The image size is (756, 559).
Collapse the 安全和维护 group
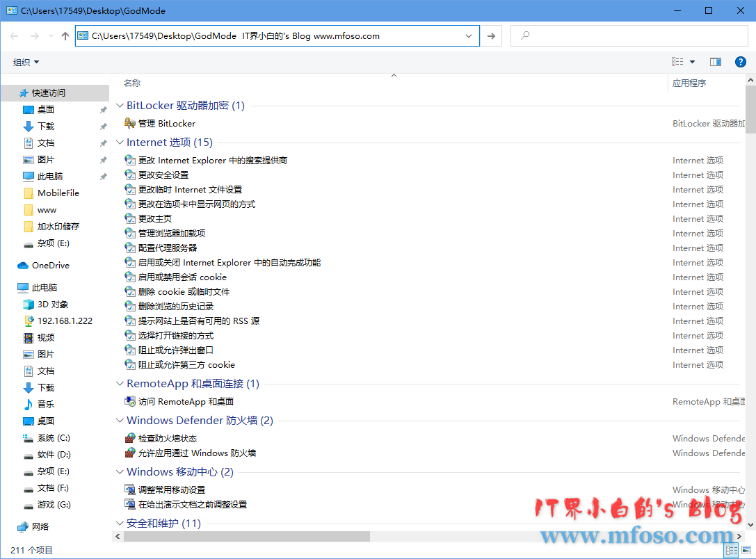[x=120, y=524]
